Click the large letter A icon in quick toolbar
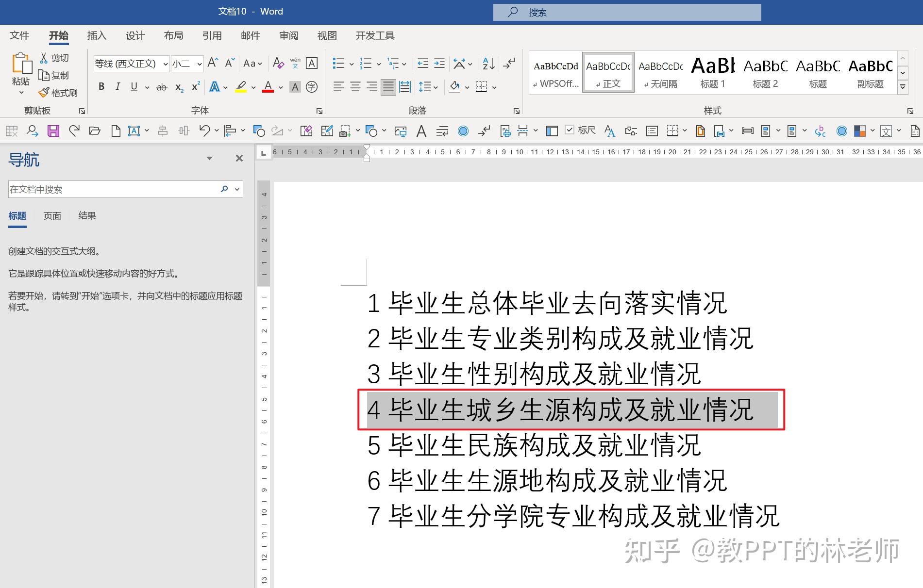The width and height of the screenshot is (923, 588). click(421, 131)
